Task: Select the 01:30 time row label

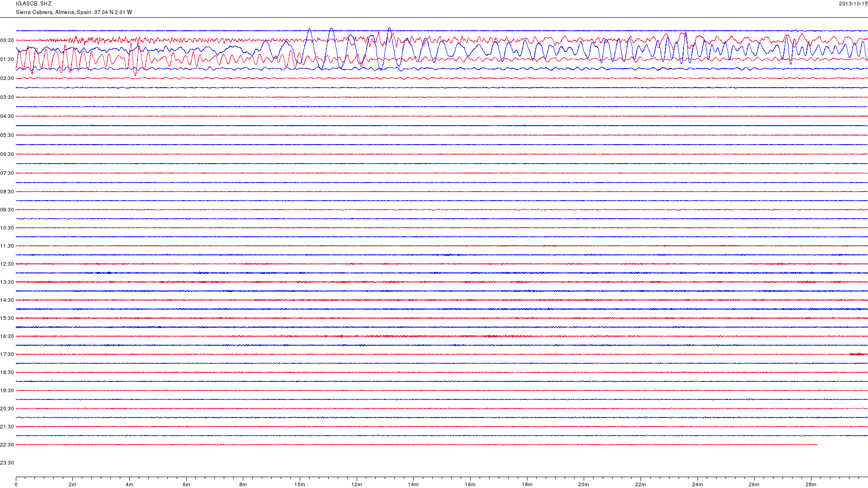Action: pos(7,59)
